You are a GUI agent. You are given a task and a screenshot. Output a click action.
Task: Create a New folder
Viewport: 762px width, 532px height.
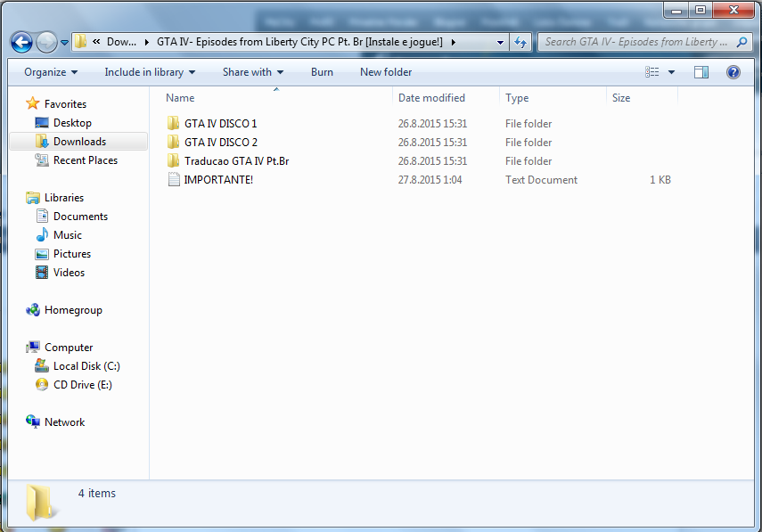386,72
